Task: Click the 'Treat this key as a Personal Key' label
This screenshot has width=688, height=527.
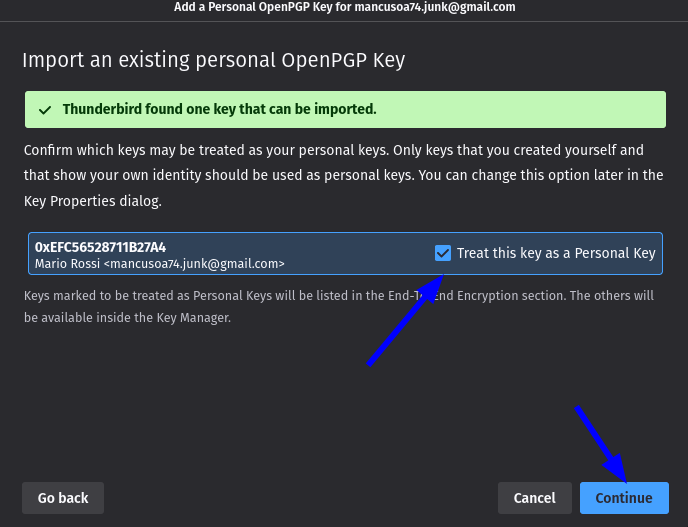Action: click(556, 253)
